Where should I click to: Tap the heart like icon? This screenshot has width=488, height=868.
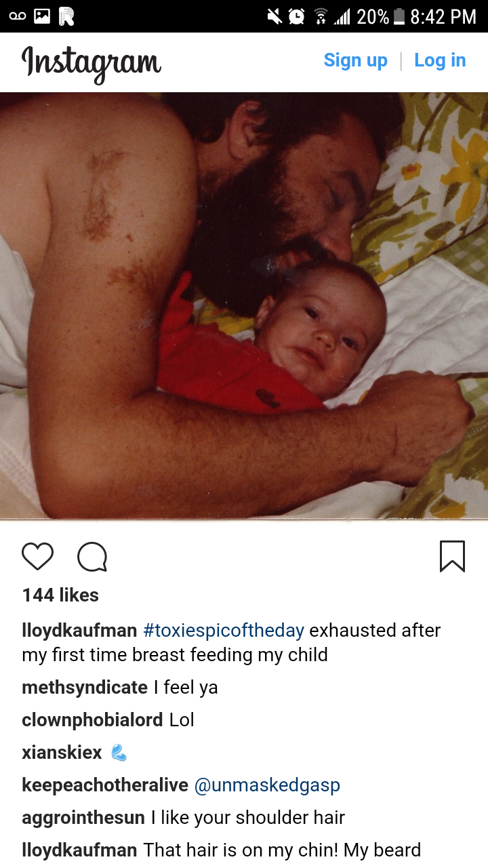[37, 556]
